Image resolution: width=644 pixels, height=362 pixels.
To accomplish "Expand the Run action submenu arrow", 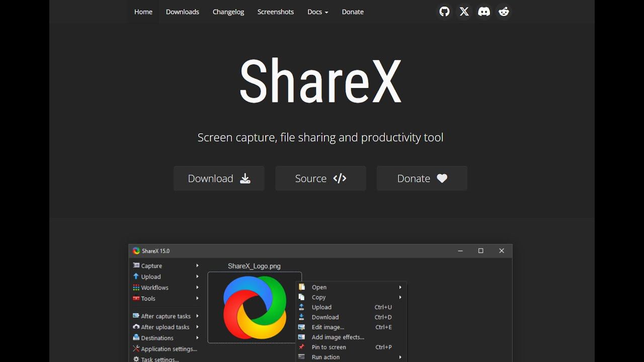I will [400, 357].
